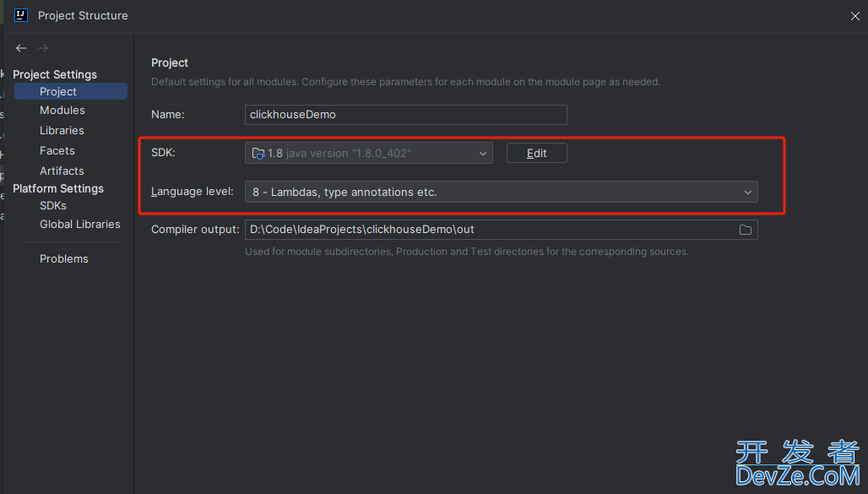Expand the Language level combo box
The width and height of the screenshot is (868, 494).
pos(501,193)
